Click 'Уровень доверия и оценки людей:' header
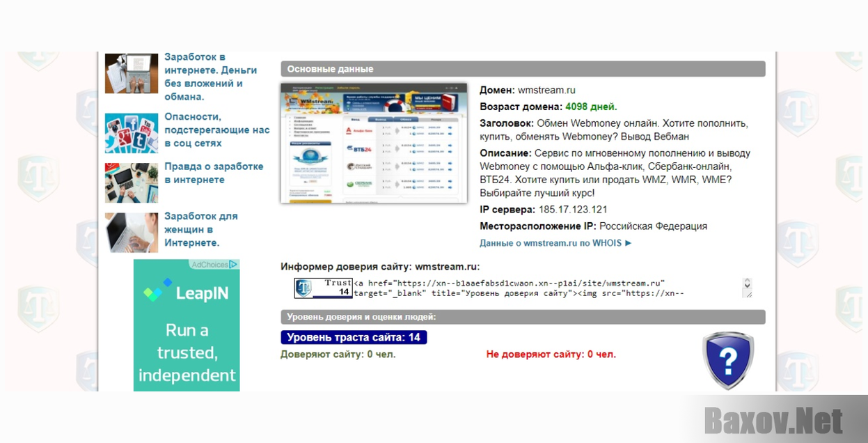This screenshot has width=868, height=443. (523, 317)
